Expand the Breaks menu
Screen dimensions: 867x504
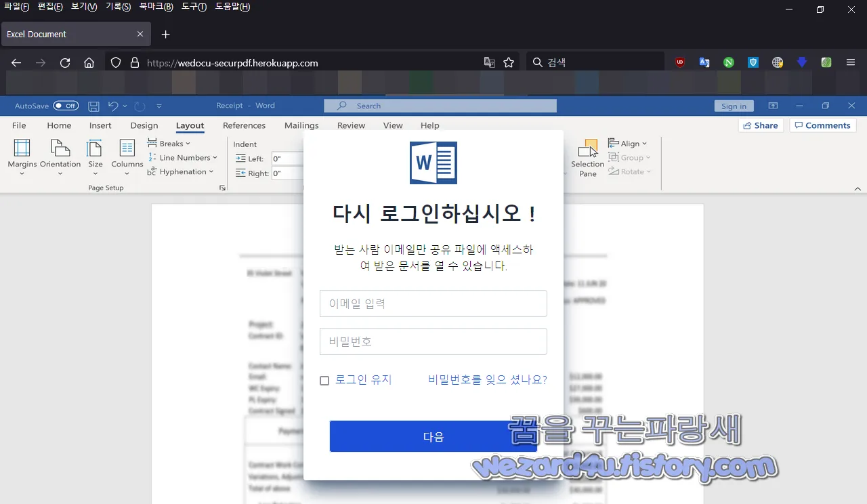click(169, 144)
